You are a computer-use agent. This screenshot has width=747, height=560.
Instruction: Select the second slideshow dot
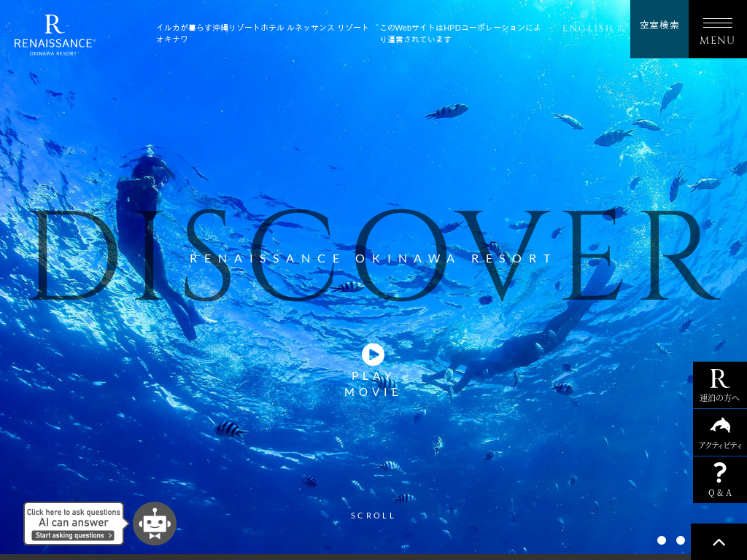click(681, 540)
